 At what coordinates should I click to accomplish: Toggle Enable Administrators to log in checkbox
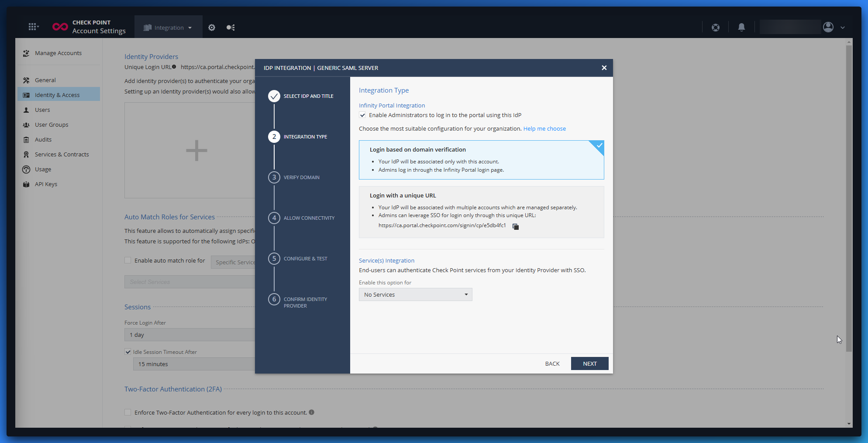point(362,115)
